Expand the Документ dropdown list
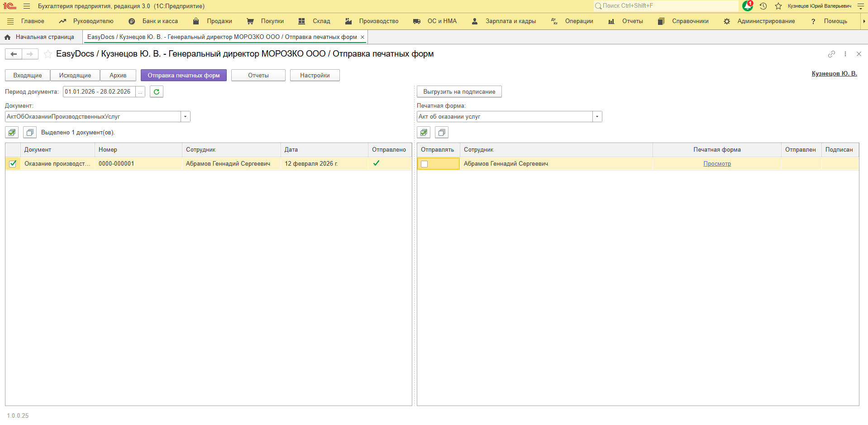Image resolution: width=868 pixels, height=425 pixels. (185, 117)
